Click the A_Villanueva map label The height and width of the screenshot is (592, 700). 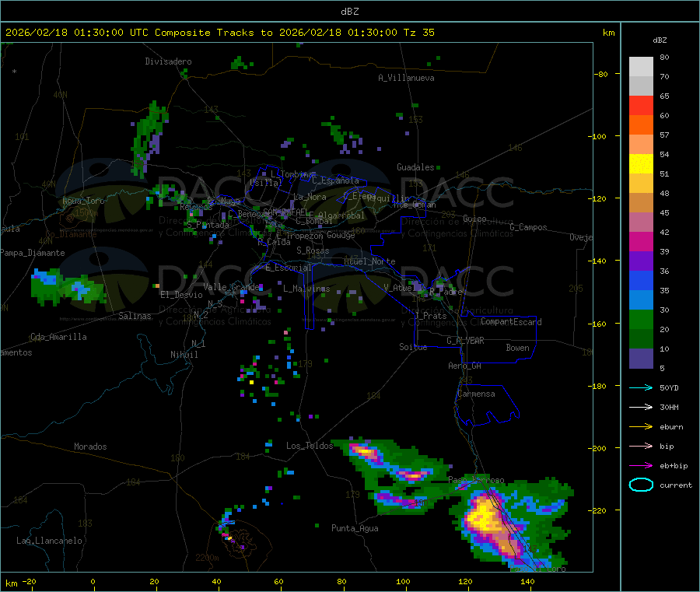coord(406,78)
